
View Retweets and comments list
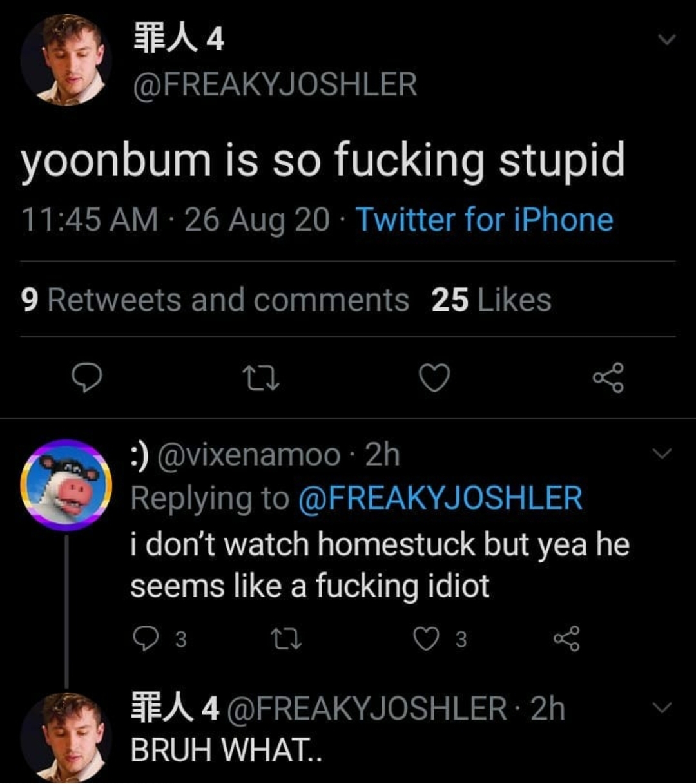tap(215, 300)
